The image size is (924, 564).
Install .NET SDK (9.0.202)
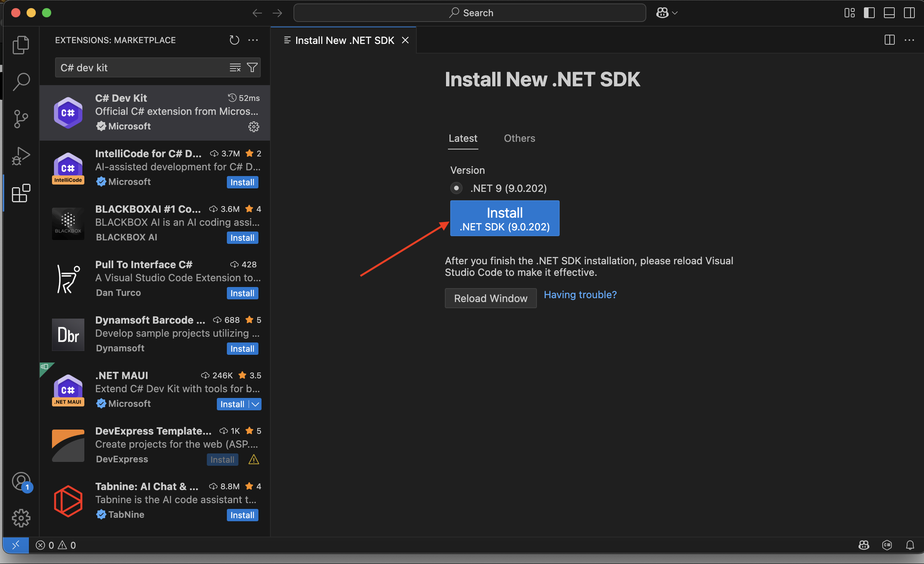coord(505,218)
